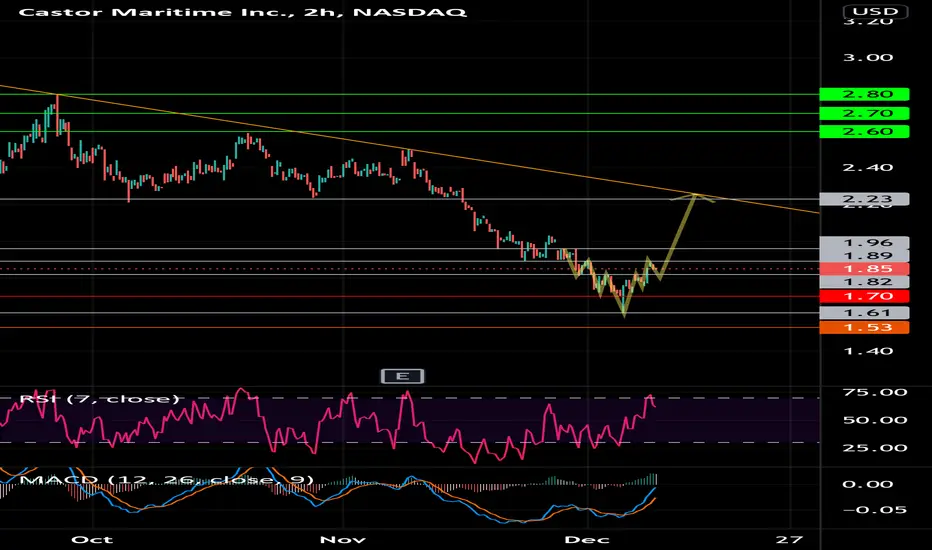Click the RSI (7, close) indicator label
The width and height of the screenshot is (932, 550).
[99, 398]
